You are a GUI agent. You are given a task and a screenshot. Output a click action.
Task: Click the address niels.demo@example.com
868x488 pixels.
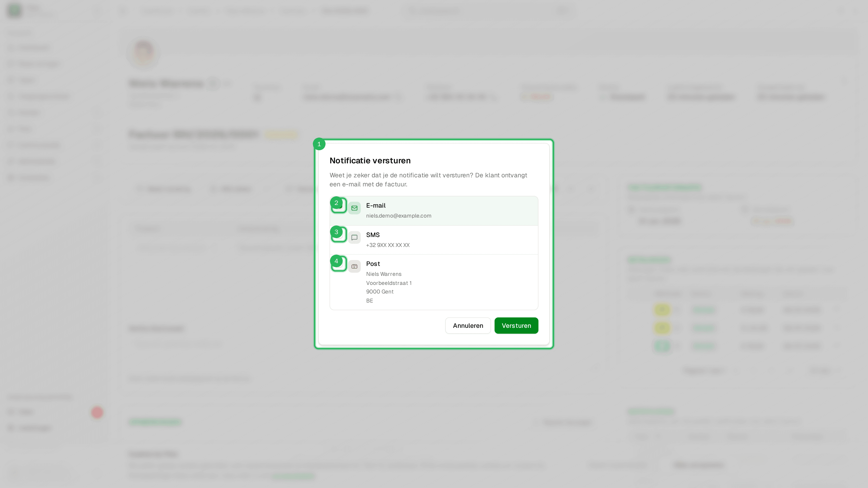(x=399, y=216)
